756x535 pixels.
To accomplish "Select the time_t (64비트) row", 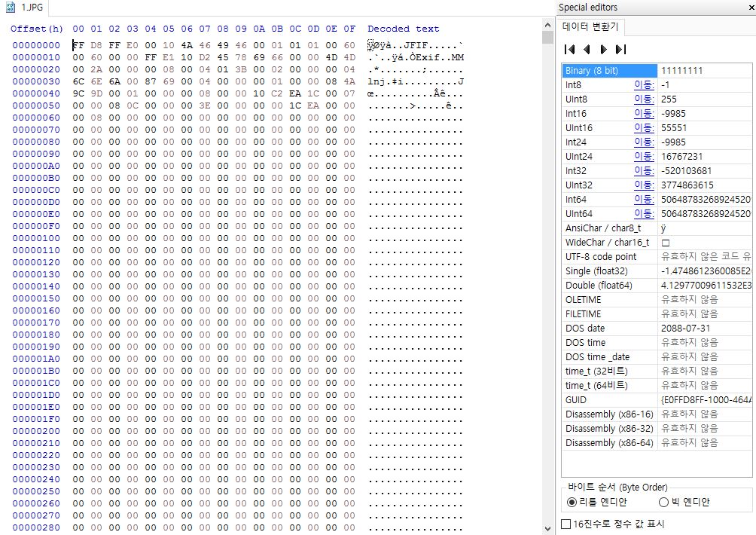I will click(x=657, y=386).
